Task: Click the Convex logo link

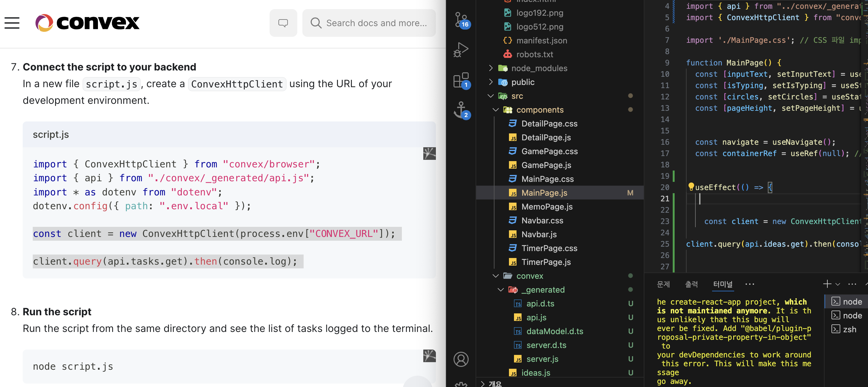Action: click(87, 23)
